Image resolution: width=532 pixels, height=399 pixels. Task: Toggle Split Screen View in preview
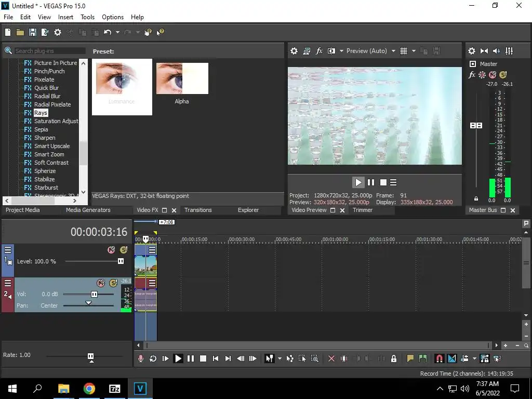coord(331,51)
